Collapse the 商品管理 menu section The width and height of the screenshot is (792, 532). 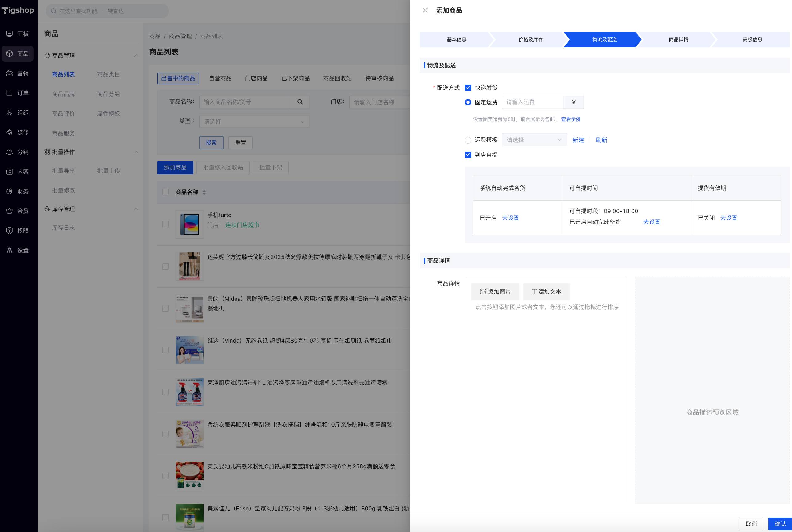click(136, 56)
